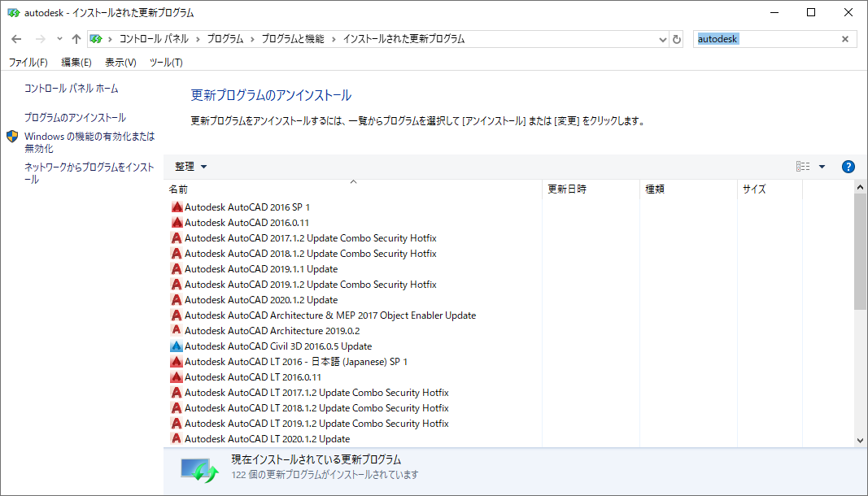Select Autodesk AutoCAD LT 2020.1.2 Update text
Image resolution: width=868 pixels, height=496 pixels.
point(268,439)
